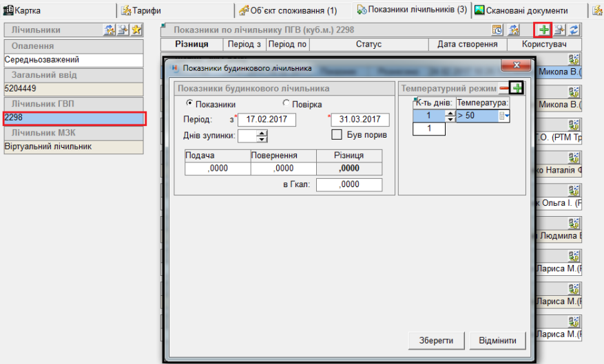Select the Повірка radio button
604x364 pixels.
(287, 104)
